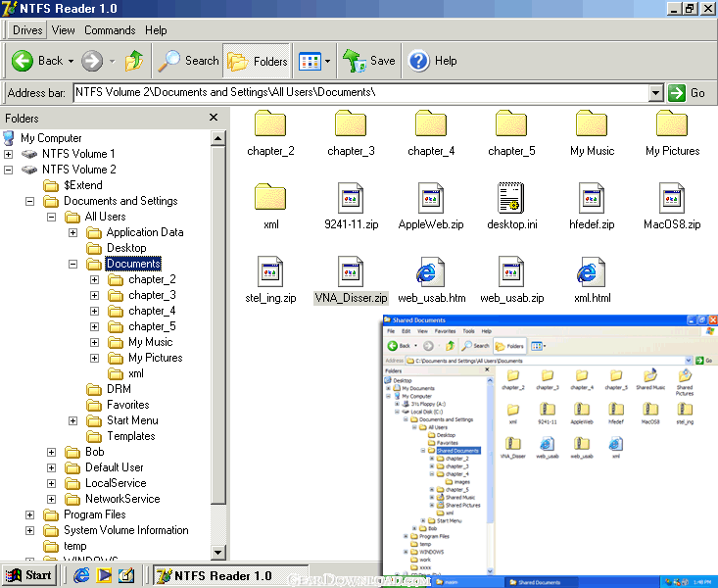
Task: Click the Go button
Action: [687, 93]
